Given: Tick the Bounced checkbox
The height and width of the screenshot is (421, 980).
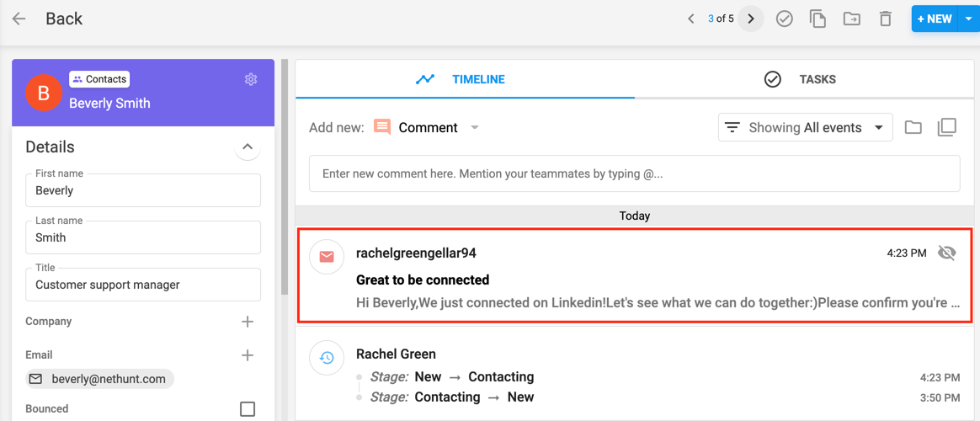Looking at the screenshot, I should pos(248,409).
